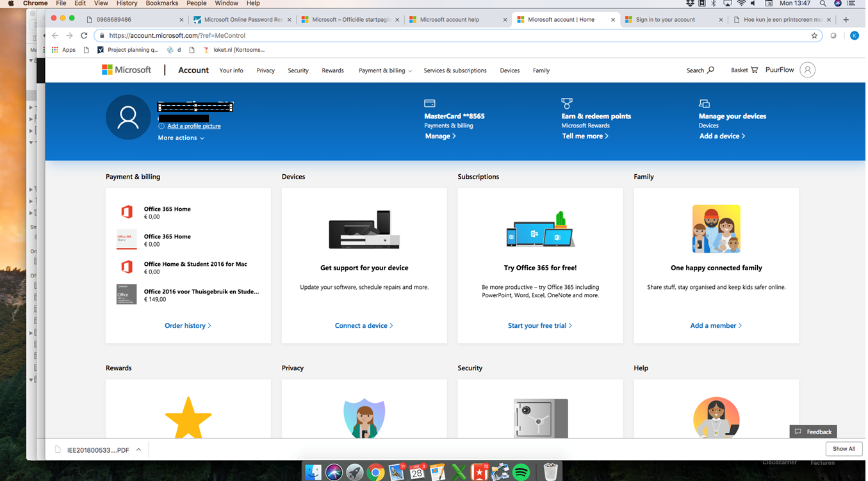Viewport: 868px width, 481px height.
Task: Click the Search magnifier icon in header
Action: point(710,70)
